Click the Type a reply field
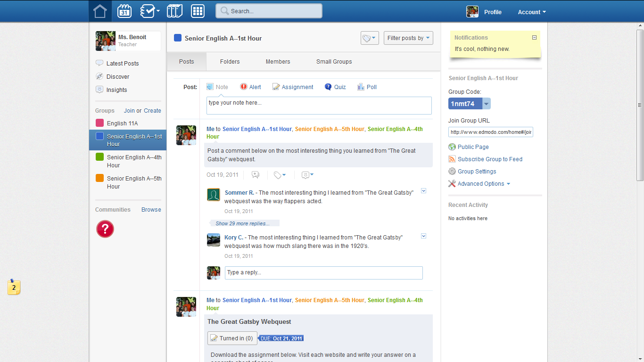Screen dimensions: 644x362 [x=324, y=273]
